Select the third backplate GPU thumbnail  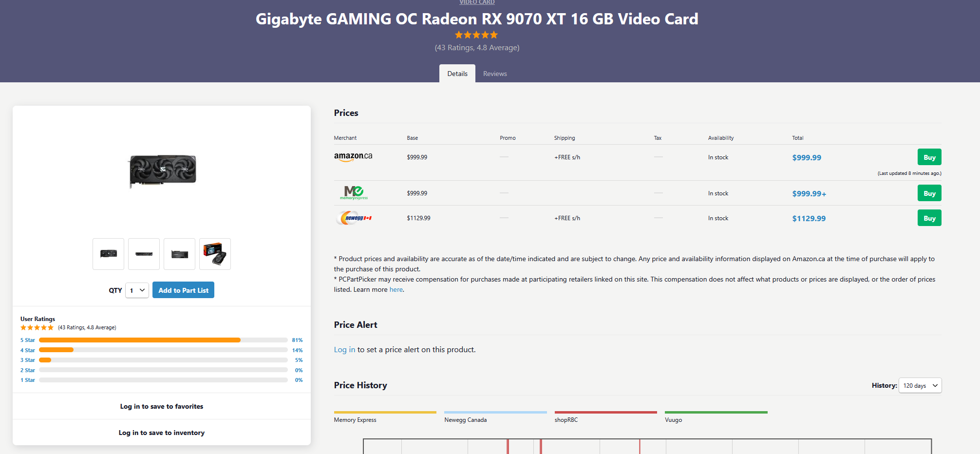point(180,254)
